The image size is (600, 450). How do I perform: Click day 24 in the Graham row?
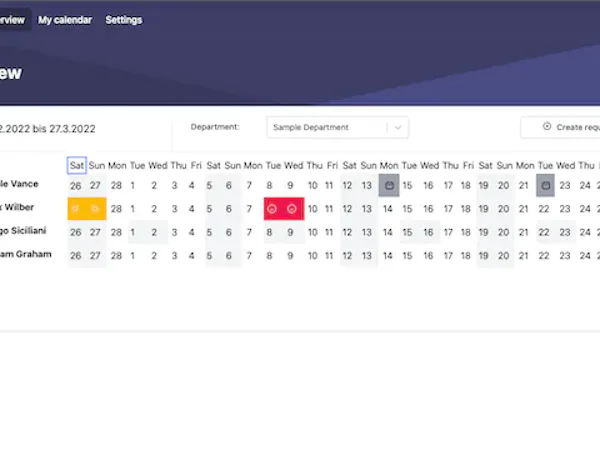585,256
